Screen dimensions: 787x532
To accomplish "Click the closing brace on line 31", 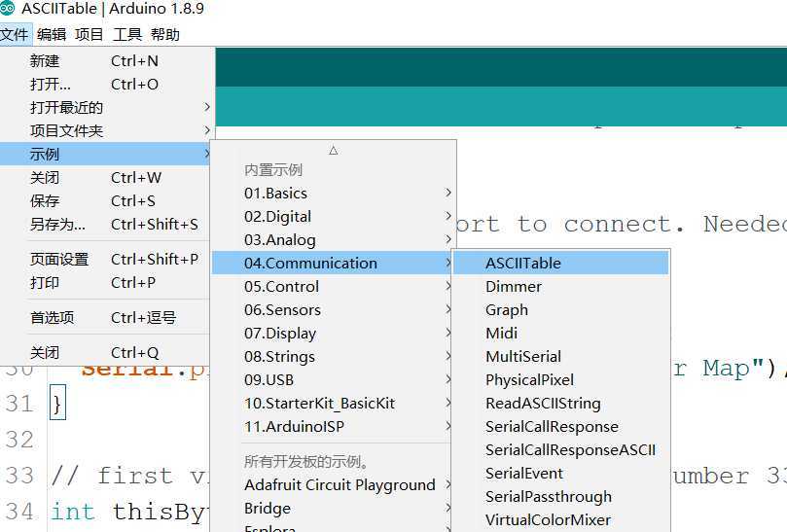I will click(57, 404).
